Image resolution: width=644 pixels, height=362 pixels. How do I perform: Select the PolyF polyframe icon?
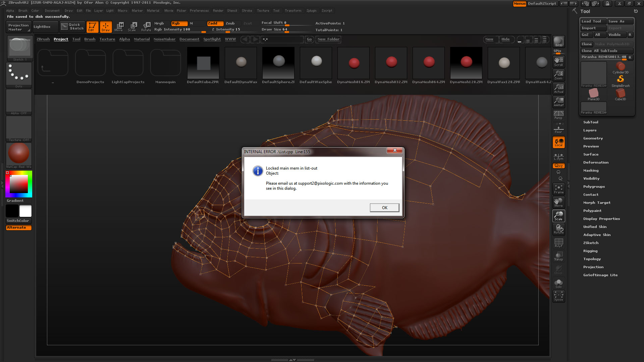(558, 243)
